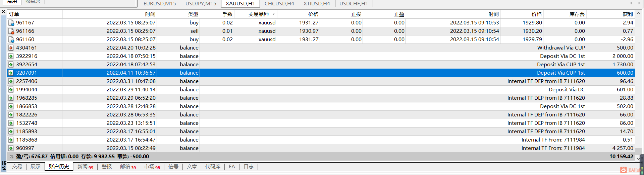Select the 'Deposit Via DC' row for 1994044
Screen dimensions: 644x175
(x=321, y=90)
